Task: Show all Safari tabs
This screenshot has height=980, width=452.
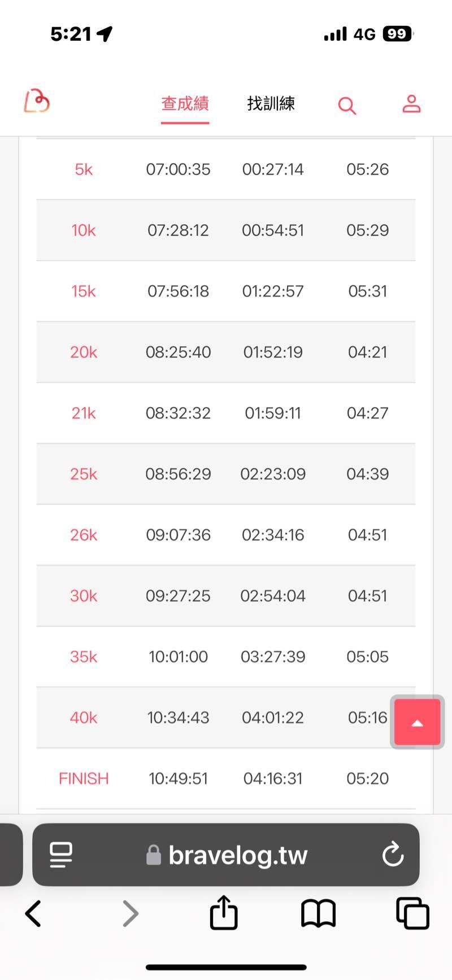Action: [412, 913]
